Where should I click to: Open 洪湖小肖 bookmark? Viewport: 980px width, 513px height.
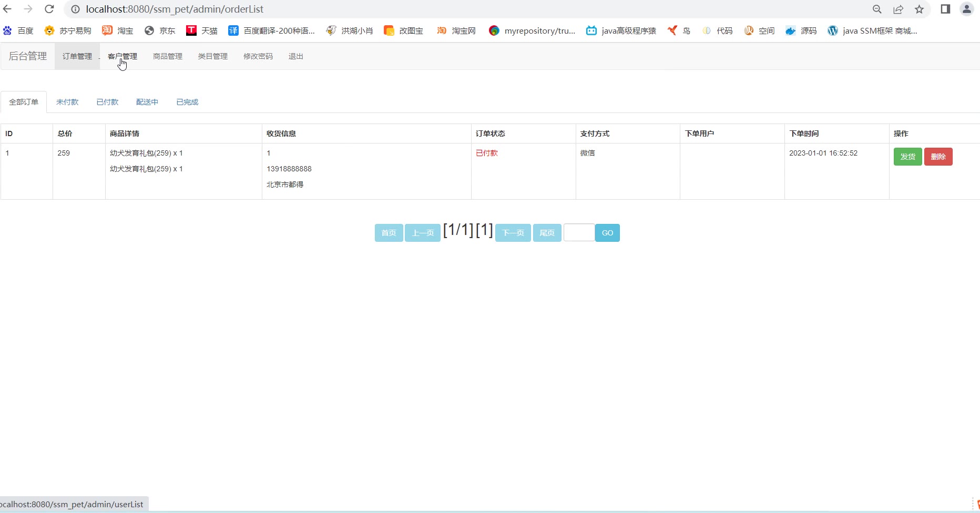click(x=350, y=31)
